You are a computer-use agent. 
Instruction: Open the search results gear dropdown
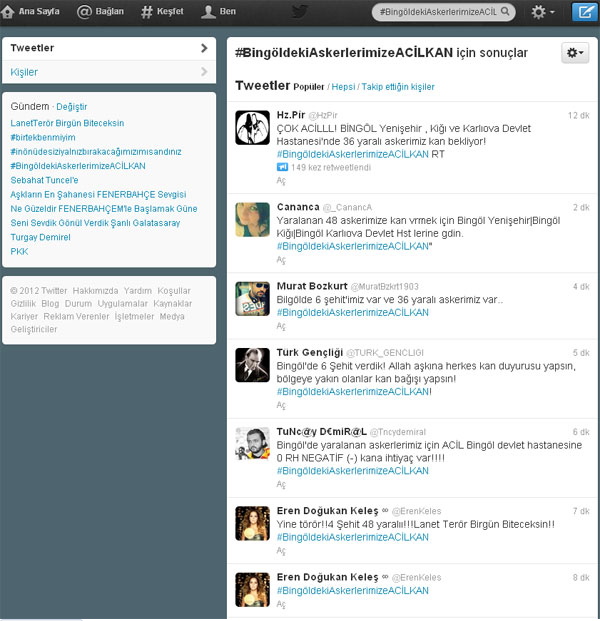click(x=575, y=53)
